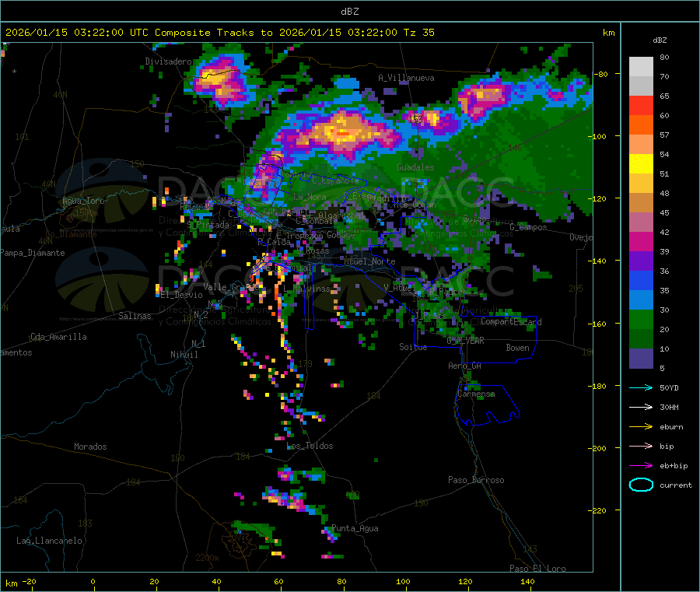700x592 pixels.
Task: Click the Morados map label
Action: (90, 447)
